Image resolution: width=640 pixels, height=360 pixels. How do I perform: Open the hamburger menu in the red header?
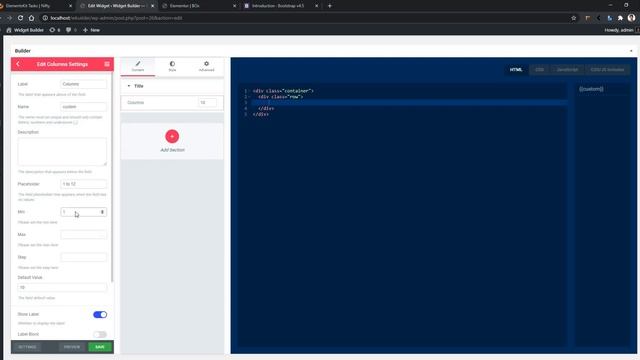107,64
